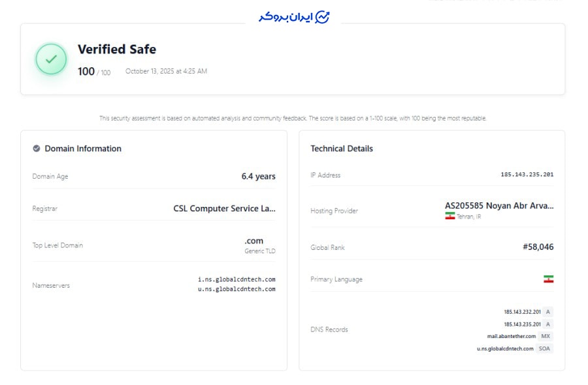Click the A badge next to 185.143.232.201

tap(547, 312)
